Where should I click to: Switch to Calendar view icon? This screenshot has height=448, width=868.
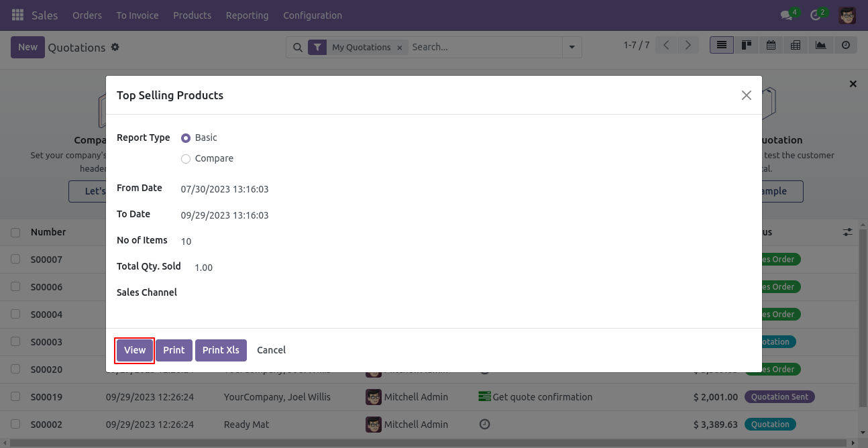(771, 45)
